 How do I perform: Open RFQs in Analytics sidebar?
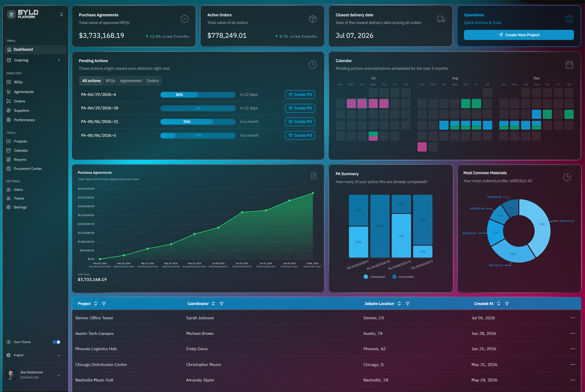(18, 82)
